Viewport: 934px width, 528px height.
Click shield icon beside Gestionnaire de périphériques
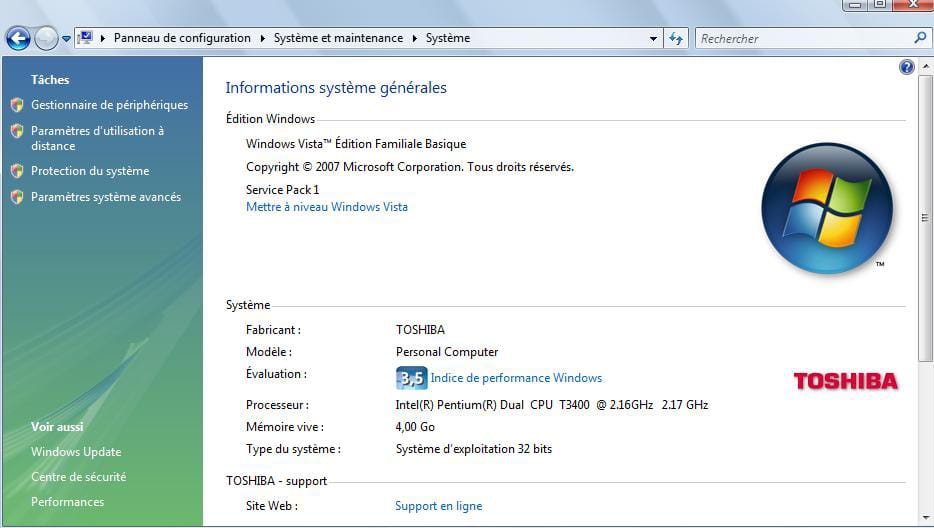tap(17, 105)
